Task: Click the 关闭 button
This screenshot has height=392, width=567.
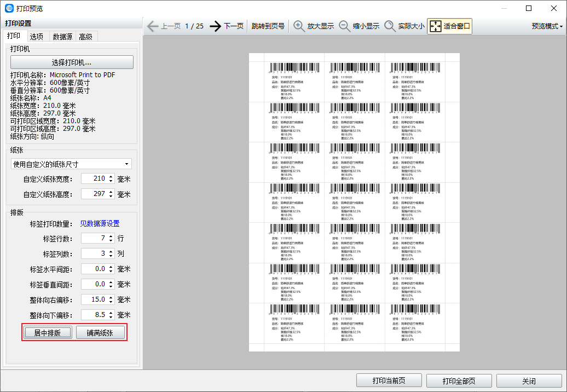Action: pos(529,381)
